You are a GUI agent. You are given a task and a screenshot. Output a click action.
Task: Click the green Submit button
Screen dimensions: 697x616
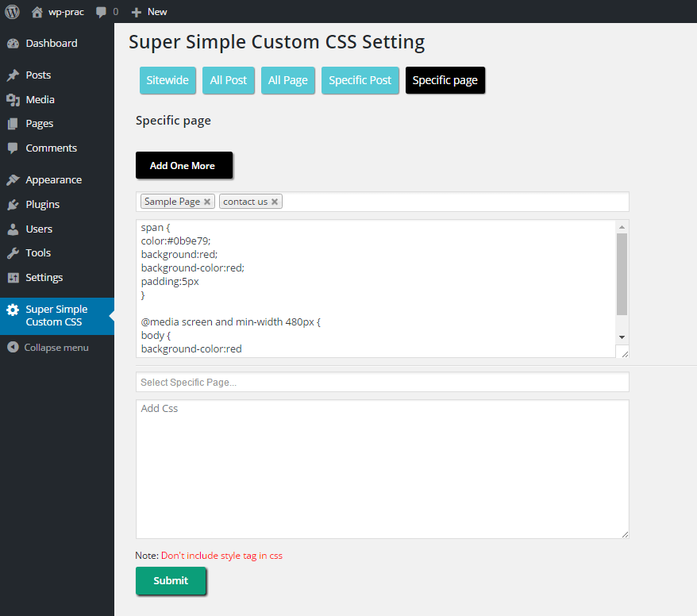point(171,580)
